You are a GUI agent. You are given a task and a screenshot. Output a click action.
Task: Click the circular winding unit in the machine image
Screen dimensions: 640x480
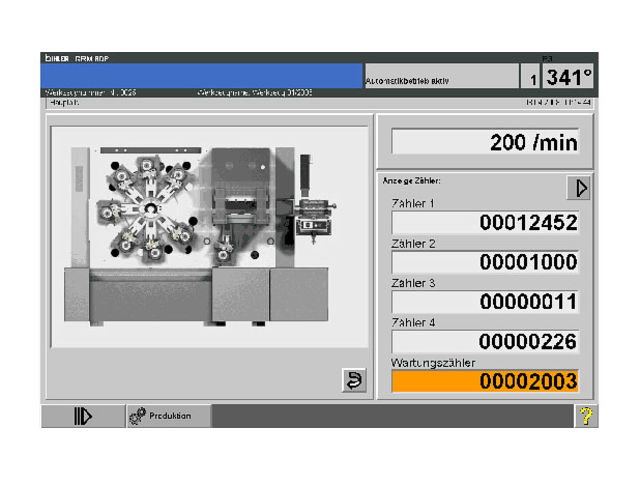(149, 207)
